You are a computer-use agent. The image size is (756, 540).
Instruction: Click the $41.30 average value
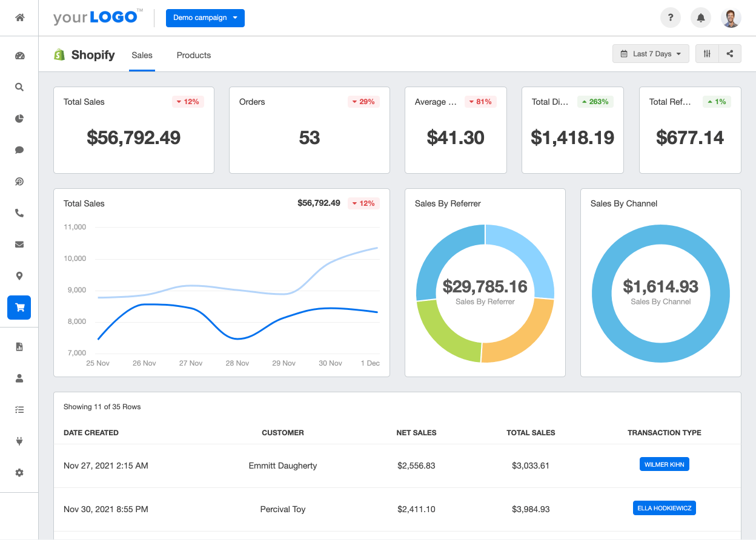click(456, 137)
